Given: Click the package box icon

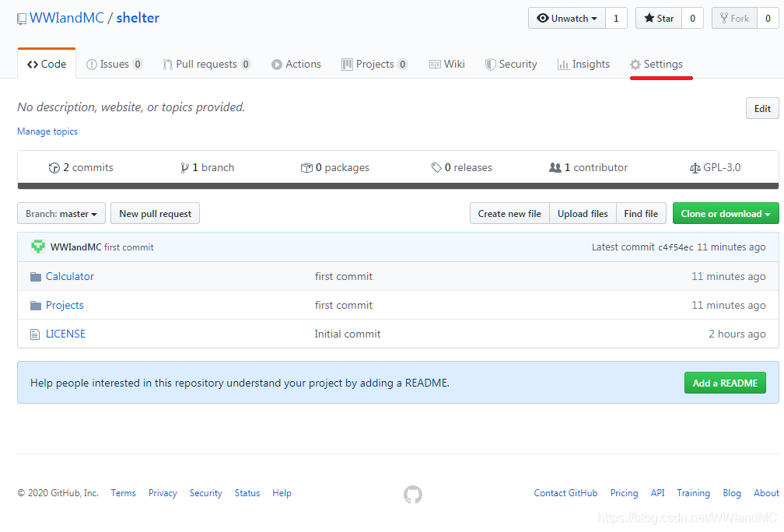Looking at the screenshot, I should (x=306, y=168).
